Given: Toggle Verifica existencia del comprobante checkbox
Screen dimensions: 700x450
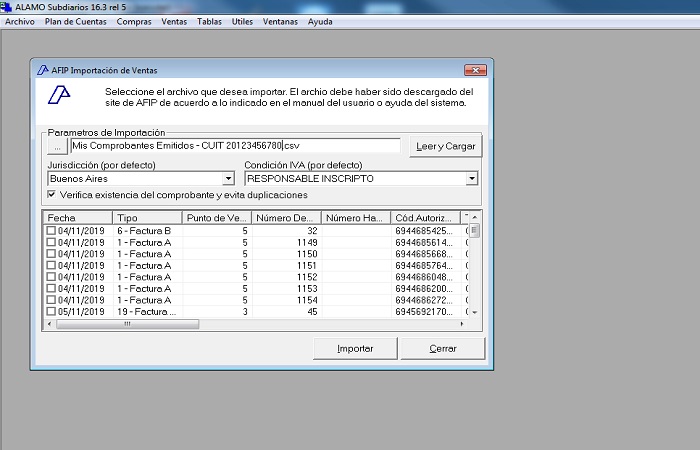Looking at the screenshot, I should tap(52, 195).
